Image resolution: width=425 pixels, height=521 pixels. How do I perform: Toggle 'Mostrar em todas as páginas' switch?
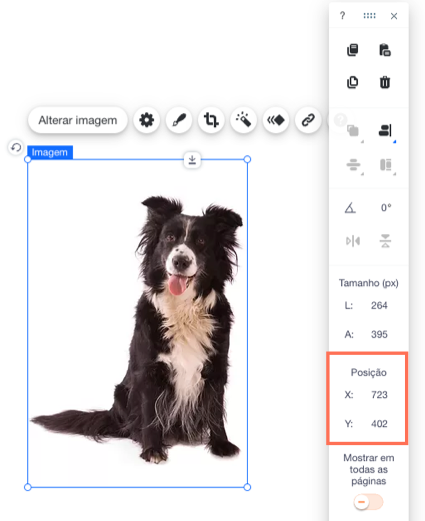[368, 502]
